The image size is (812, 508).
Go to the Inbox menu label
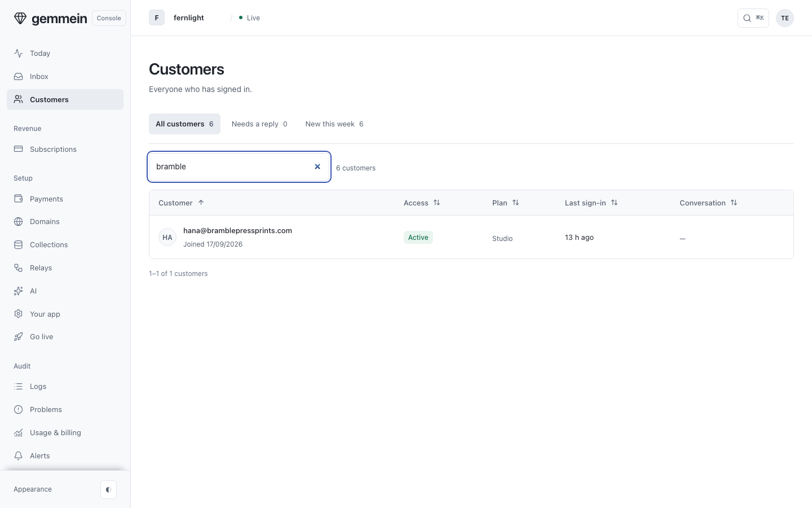[39, 76]
